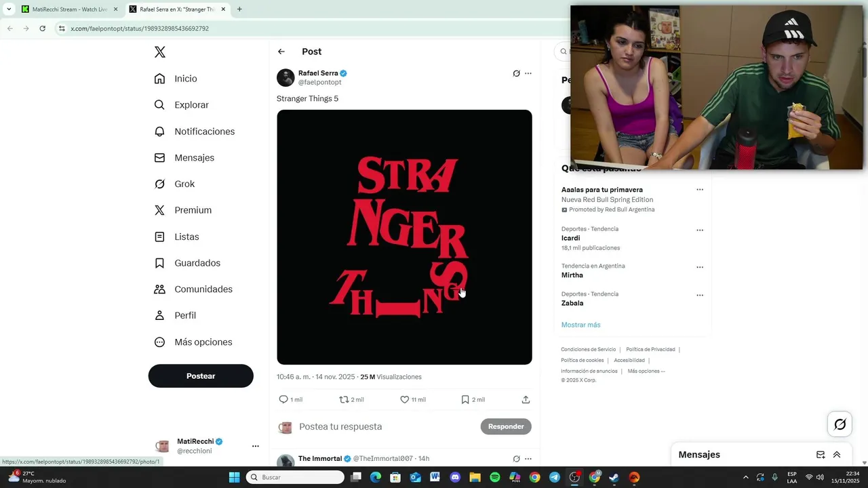868x488 pixels.
Task: Expand the Mensajes drawer
Action: [x=837, y=455]
